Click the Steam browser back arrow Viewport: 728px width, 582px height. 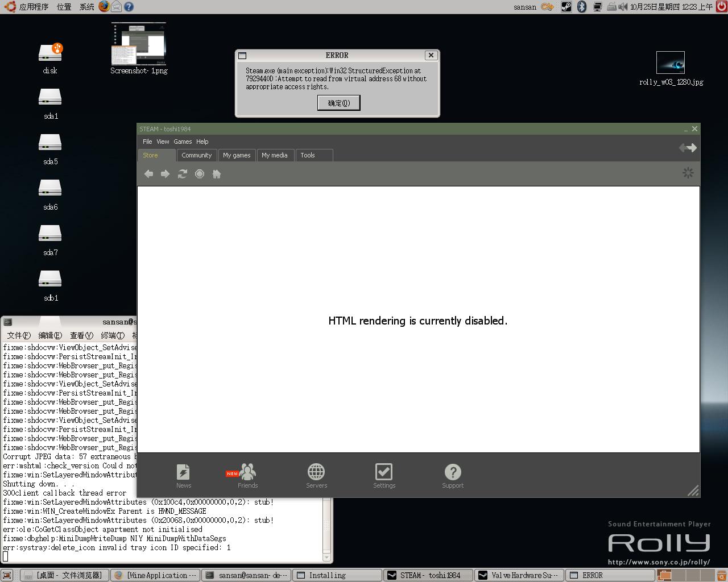pos(149,174)
